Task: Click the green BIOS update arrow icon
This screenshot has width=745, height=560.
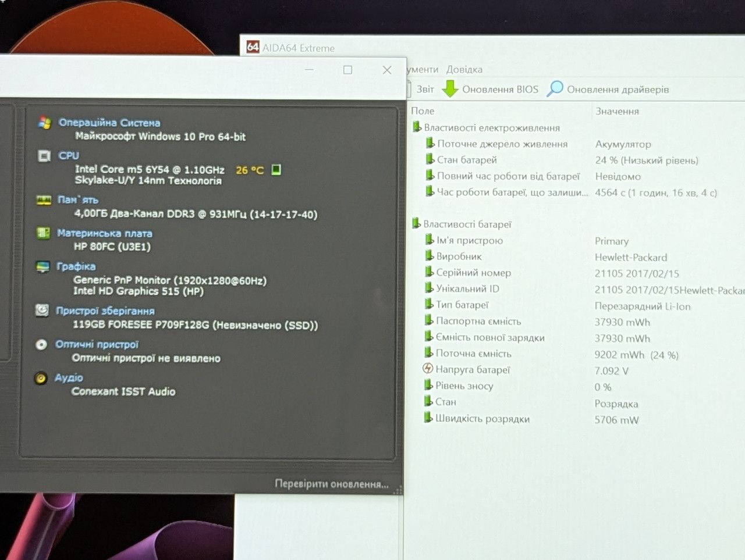Action: 450,88
